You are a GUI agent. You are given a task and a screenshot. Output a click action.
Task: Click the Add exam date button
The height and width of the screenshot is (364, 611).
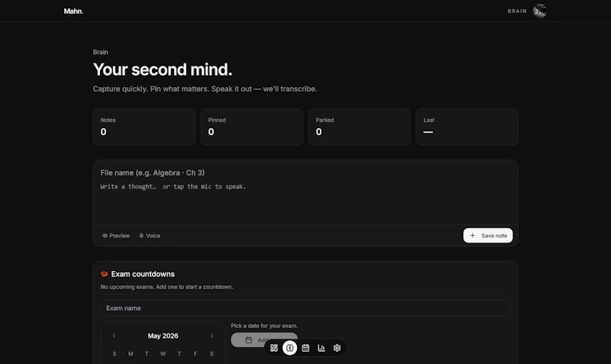coord(264,340)
